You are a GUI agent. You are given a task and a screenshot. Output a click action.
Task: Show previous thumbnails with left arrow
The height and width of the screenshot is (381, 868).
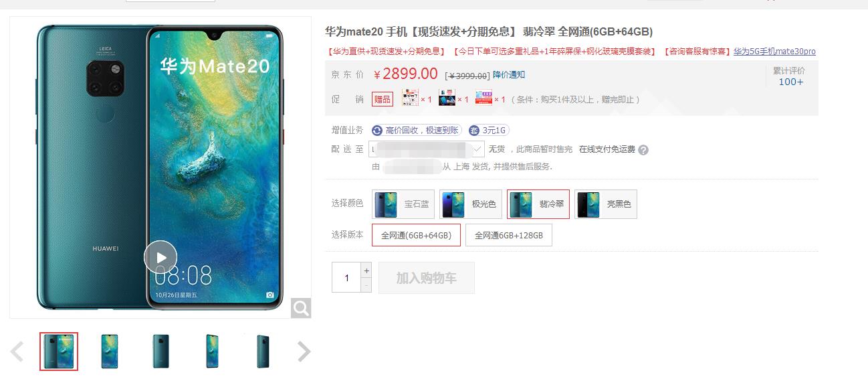pyautogui.click(x=17, y=351)
